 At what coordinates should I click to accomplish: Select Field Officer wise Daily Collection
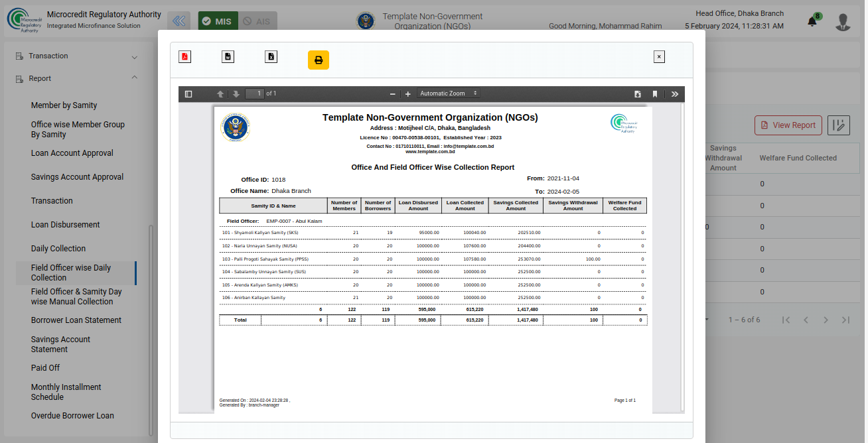(x=76, y=273)
